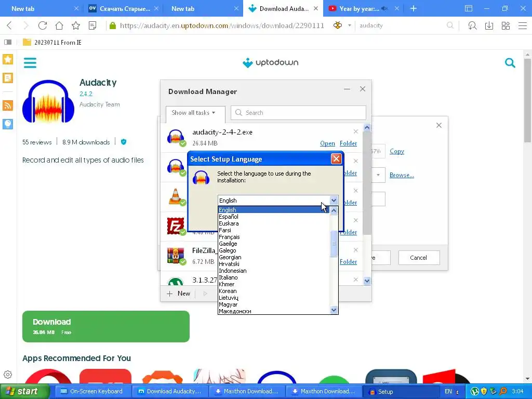Click the 55 reviews text

(x=37, y=142)
